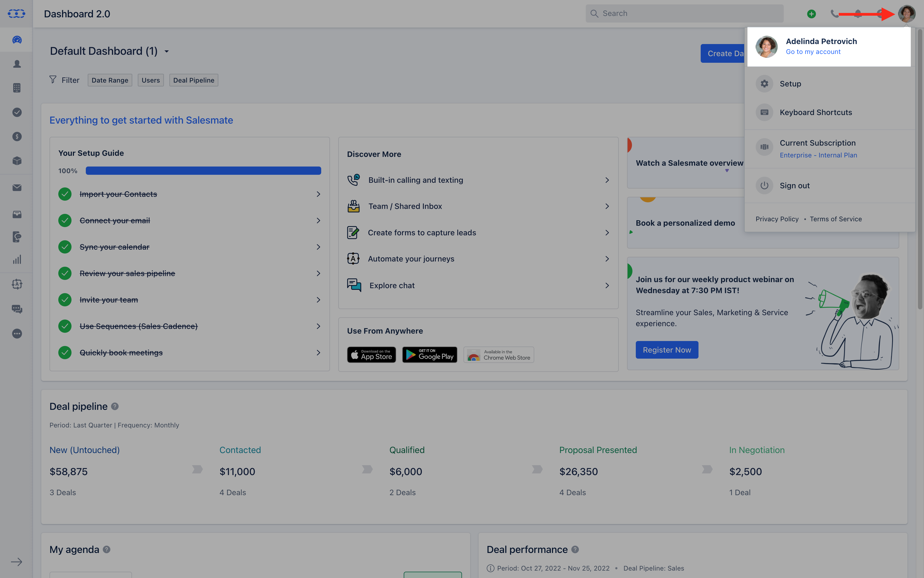Toggle the Use Sequences checkmark
The image size is (924, 578).
tap(65, 326)
